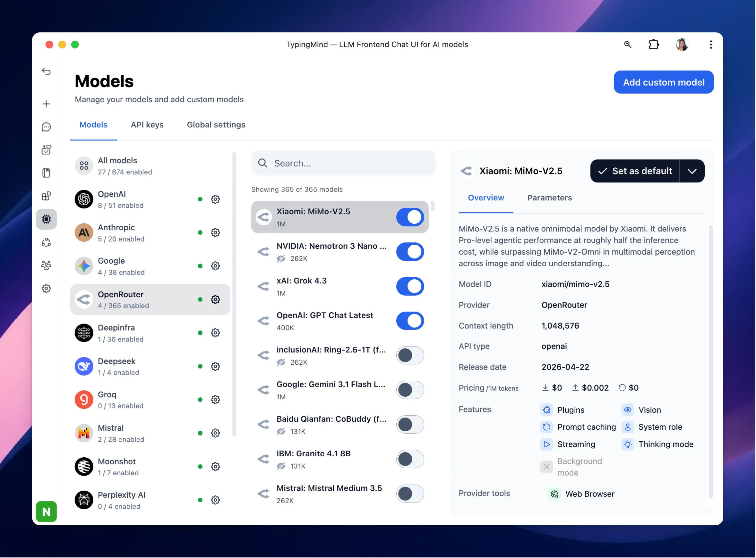Click the Web Browser provider tool
The image size is (756, 558).
[582, 494]
